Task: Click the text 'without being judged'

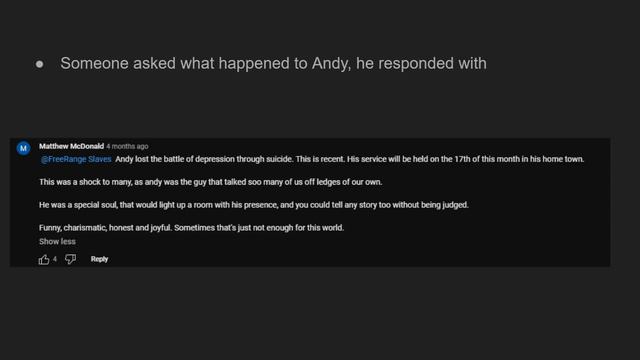Action: [430, 205]
